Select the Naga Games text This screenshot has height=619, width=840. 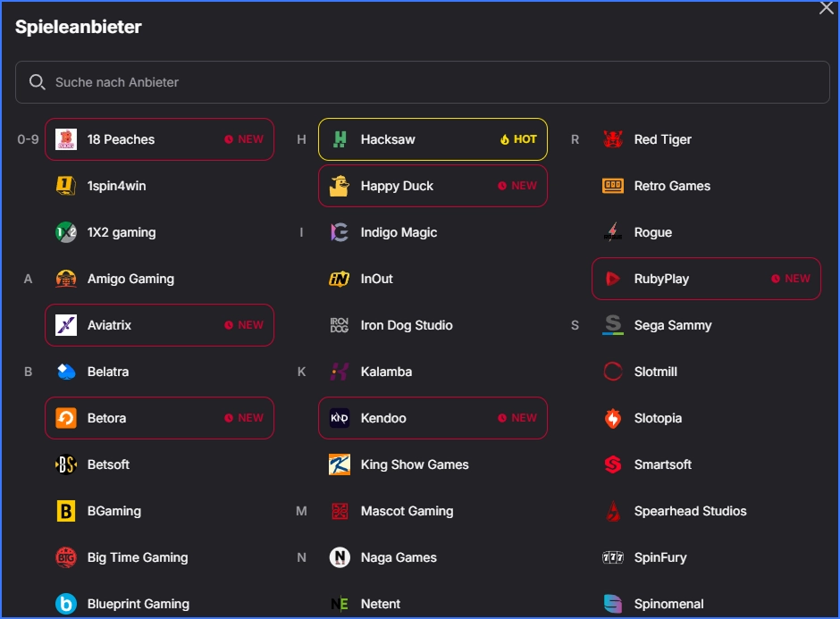399,557
